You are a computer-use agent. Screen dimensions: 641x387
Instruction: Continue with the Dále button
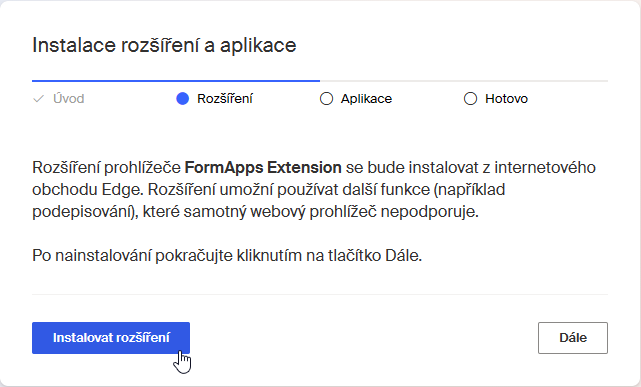(x=573, y=338)
